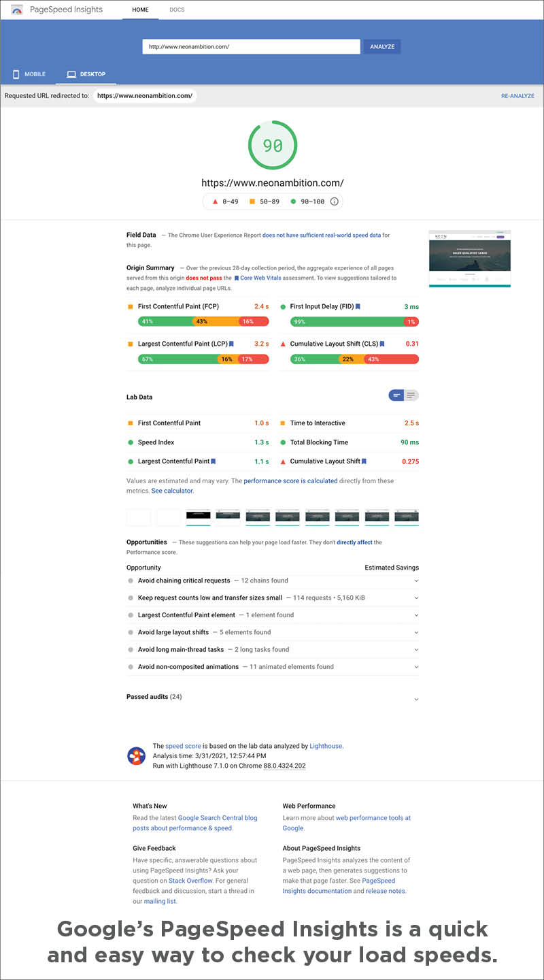Click the website preview thumbnail
544x980 pixels.
[469, 259]
